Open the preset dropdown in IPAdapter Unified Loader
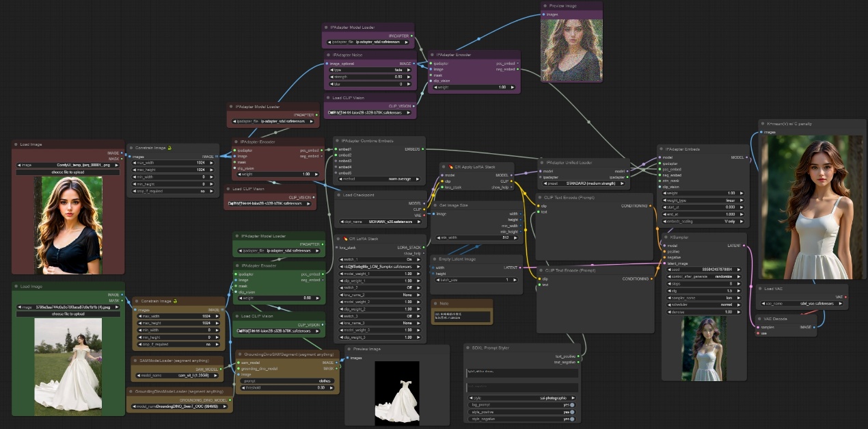The image size is (868, 429). 584,183
